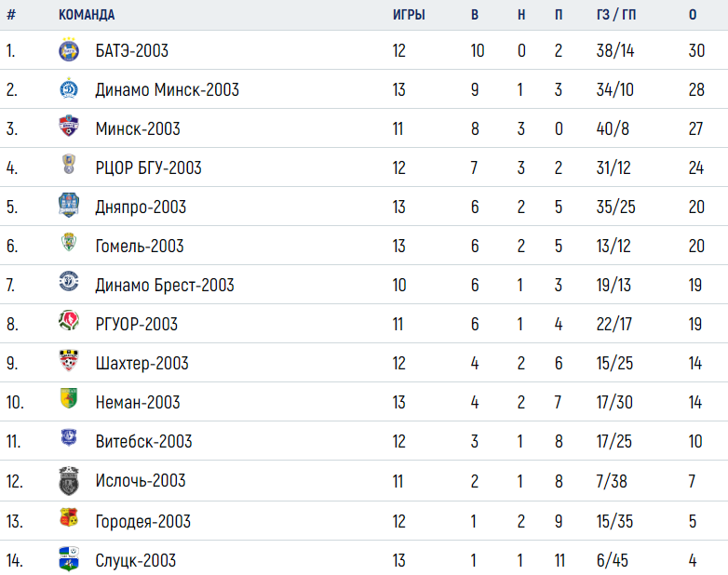Sort by the О points column header
Viewport: 728px width, 575px height.
[693, 15]
